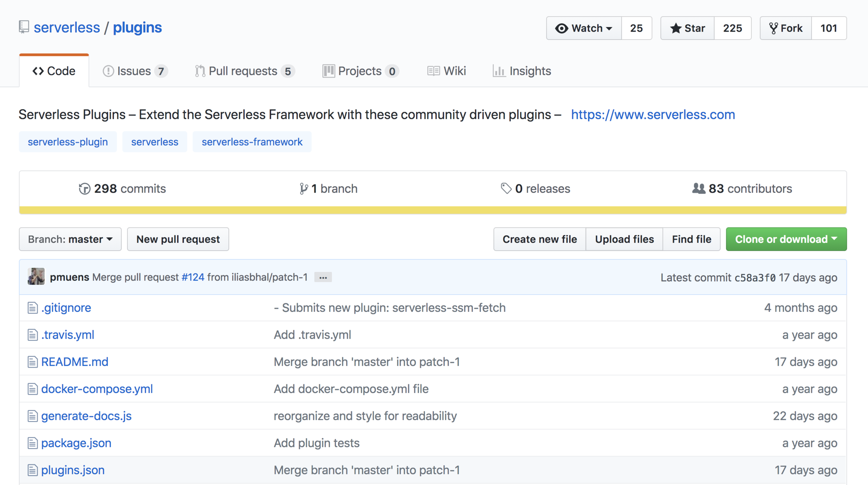Viewport: 868px width, 485px height.
Task: Open the Watch dropdown
Action: click(x=584, y=28)
